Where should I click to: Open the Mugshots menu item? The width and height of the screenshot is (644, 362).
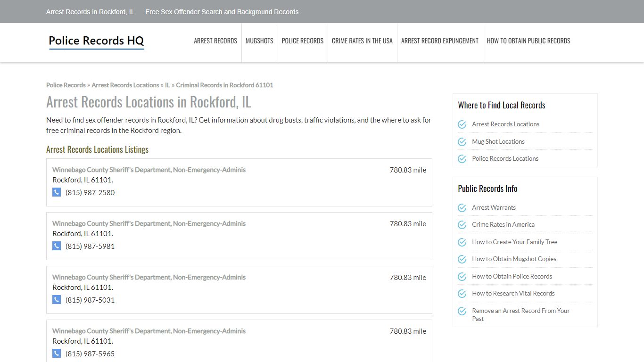[x=259, y=41]
